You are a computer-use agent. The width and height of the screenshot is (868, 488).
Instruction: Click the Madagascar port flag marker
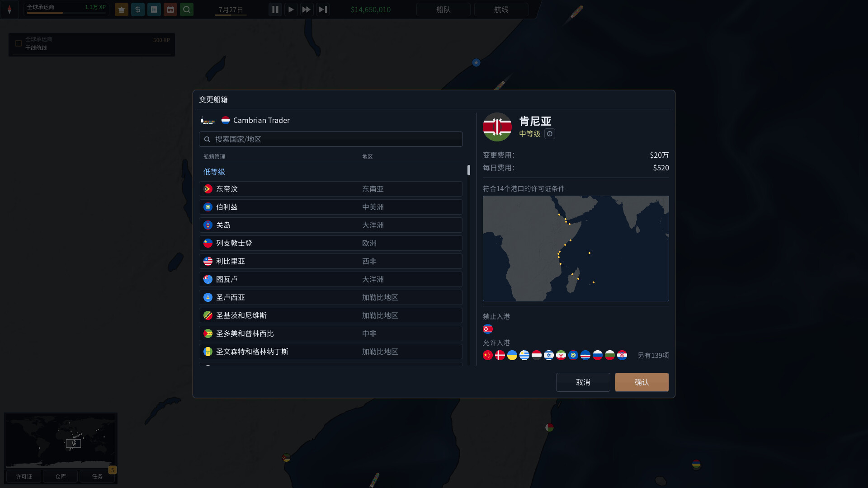(549, 427)
